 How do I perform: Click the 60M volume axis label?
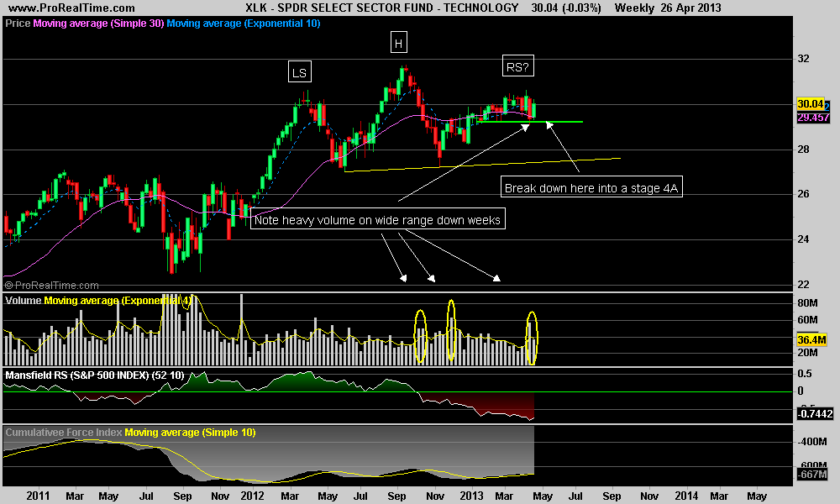[x=807, y=320]
